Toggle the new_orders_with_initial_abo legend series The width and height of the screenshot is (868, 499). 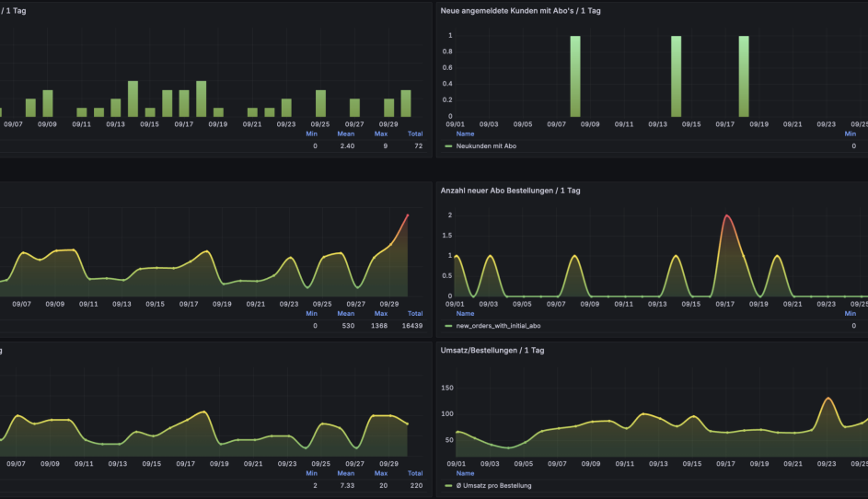(x=504, y=325)
